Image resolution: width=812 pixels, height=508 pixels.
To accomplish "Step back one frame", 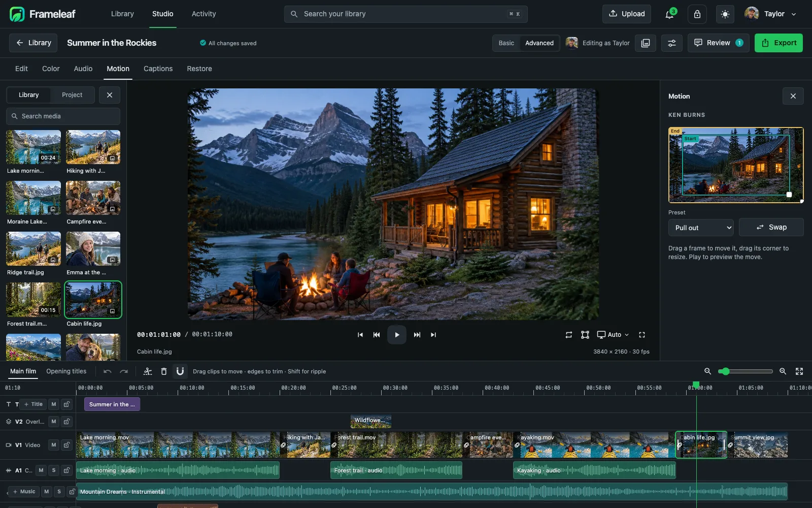I will pos(377,335).
